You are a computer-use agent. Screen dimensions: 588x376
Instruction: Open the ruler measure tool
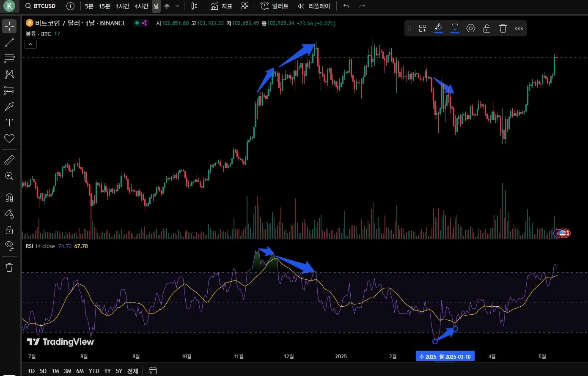(x=9, y=160)
